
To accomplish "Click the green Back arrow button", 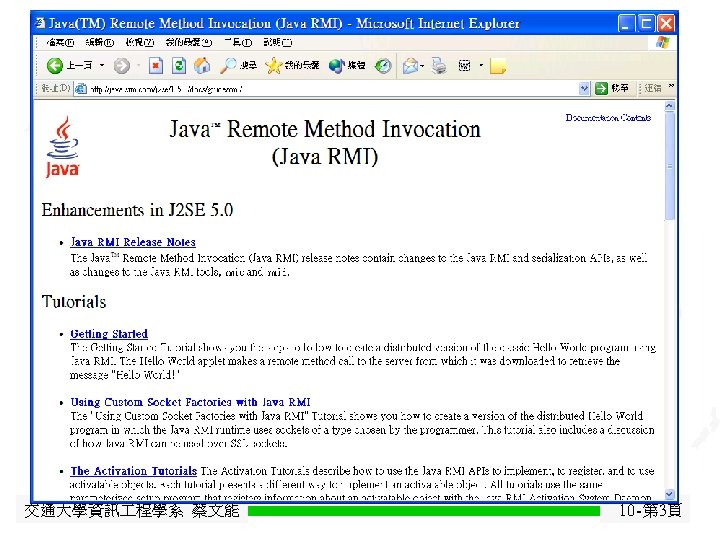I will click(x=55, y=66).
